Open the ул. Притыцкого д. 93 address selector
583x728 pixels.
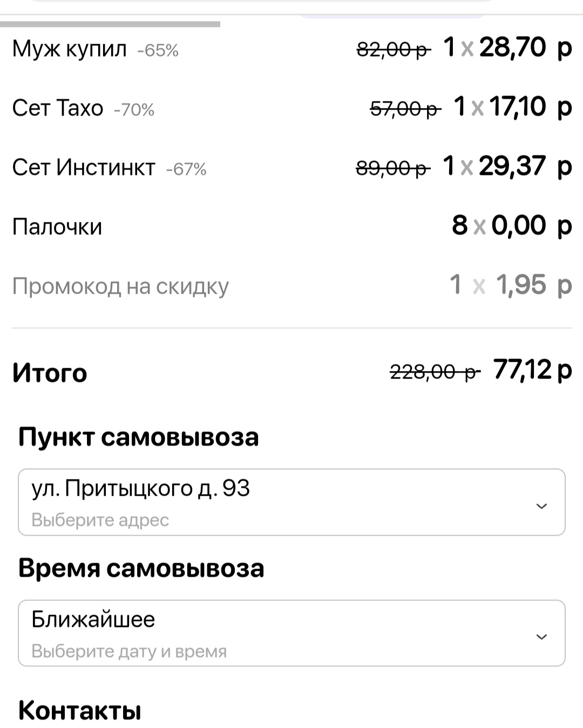291,502
